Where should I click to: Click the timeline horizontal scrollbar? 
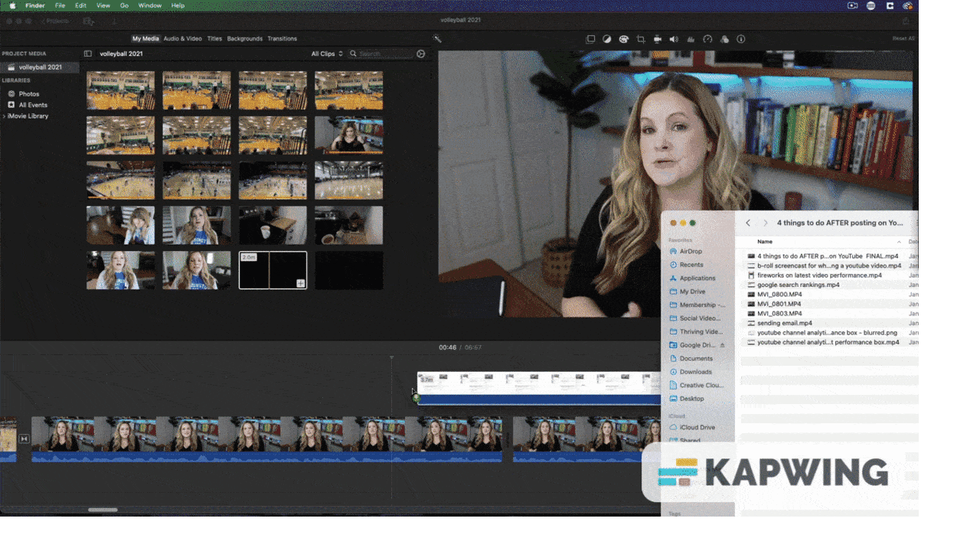(x=103, y=510)
